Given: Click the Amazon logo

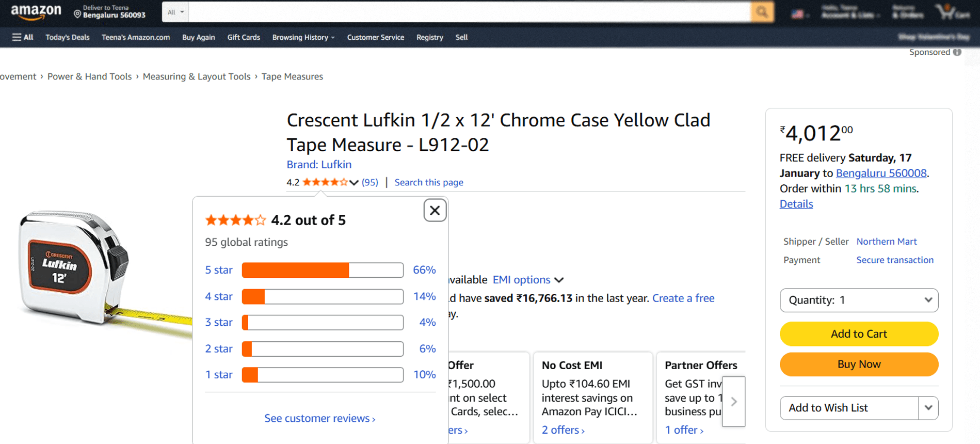Looking at the screenshot, I should pyautogui.click(x=36, y=12).
